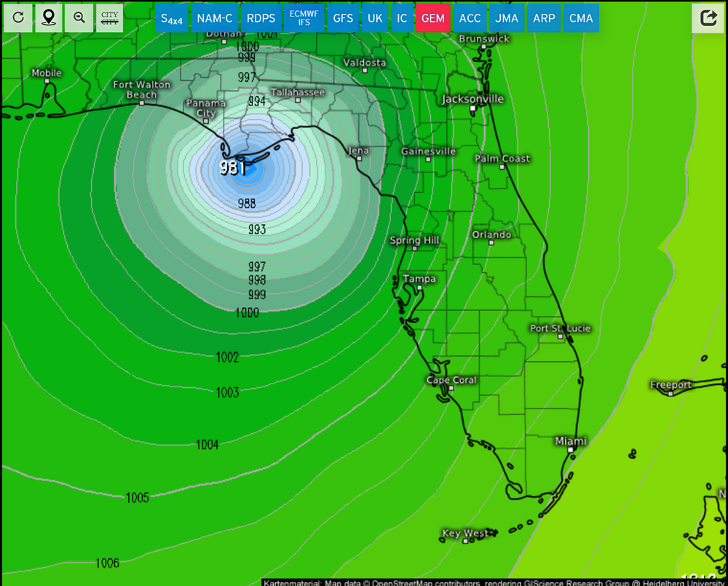The image size is (728, 586).
Task: Click the Panama City label
Action: click(206, 108)
